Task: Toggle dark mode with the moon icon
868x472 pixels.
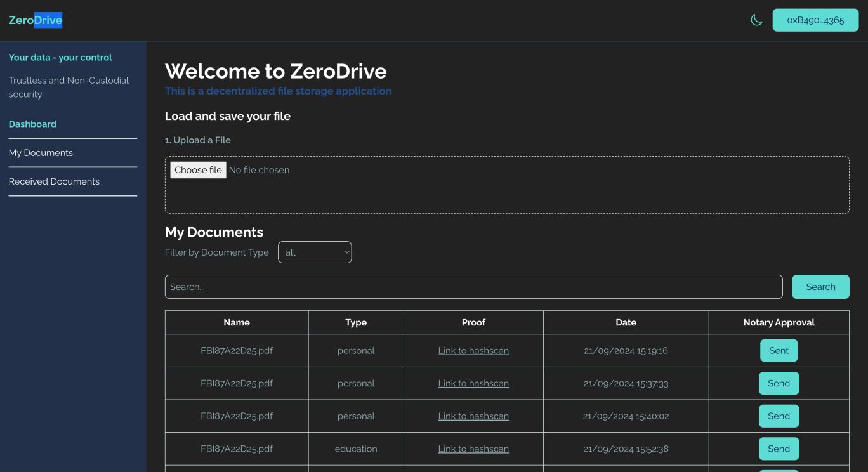Action: coord(756,20)
